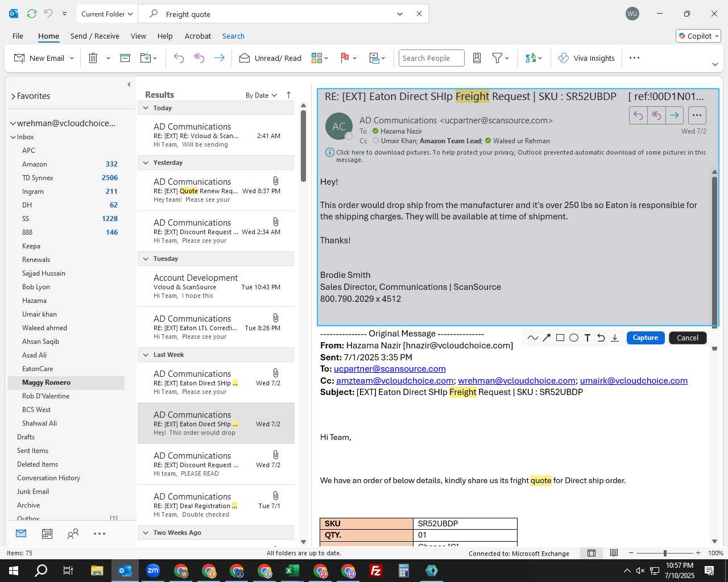This screenshot has height=582, width=728.
Task: Click the Forward arrow in the message header
Action: (675, 115)
